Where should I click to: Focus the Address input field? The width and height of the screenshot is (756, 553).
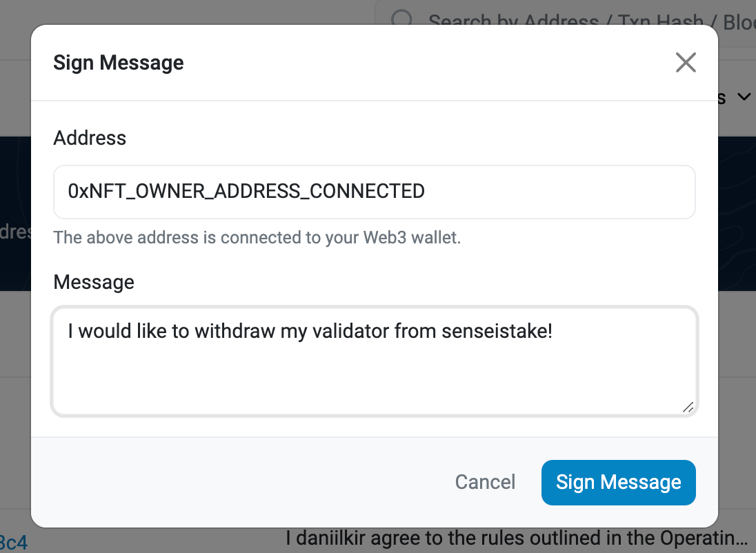coord(374,192)
